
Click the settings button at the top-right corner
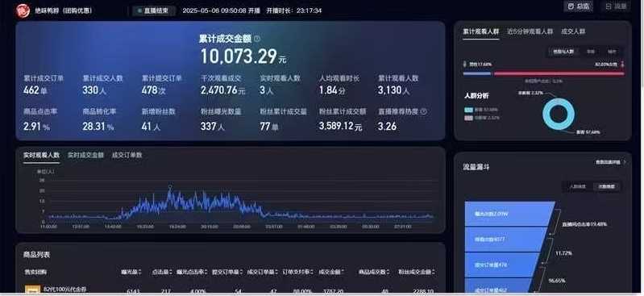tap(616, 6)
